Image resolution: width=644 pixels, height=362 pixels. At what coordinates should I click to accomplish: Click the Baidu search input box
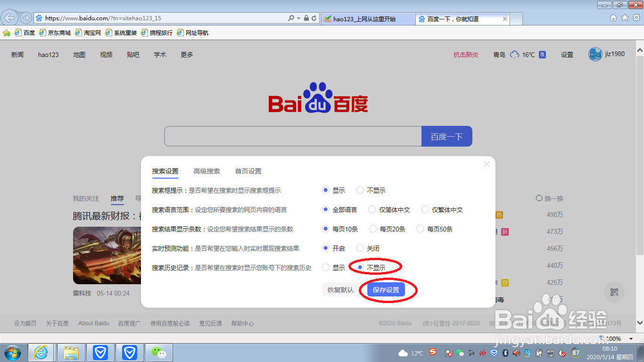[x=293, y=137]
